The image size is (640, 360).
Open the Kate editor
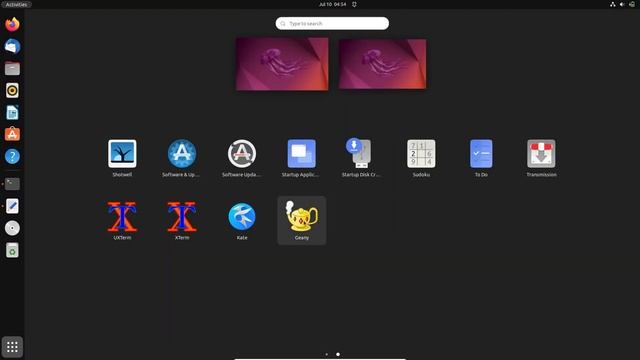242,220
